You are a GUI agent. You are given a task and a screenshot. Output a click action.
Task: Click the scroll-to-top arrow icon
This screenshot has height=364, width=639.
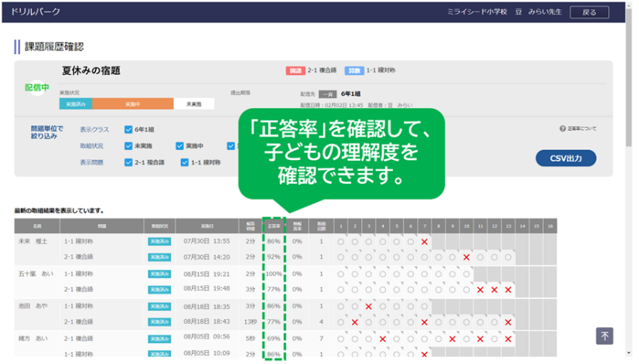[604, 336]
